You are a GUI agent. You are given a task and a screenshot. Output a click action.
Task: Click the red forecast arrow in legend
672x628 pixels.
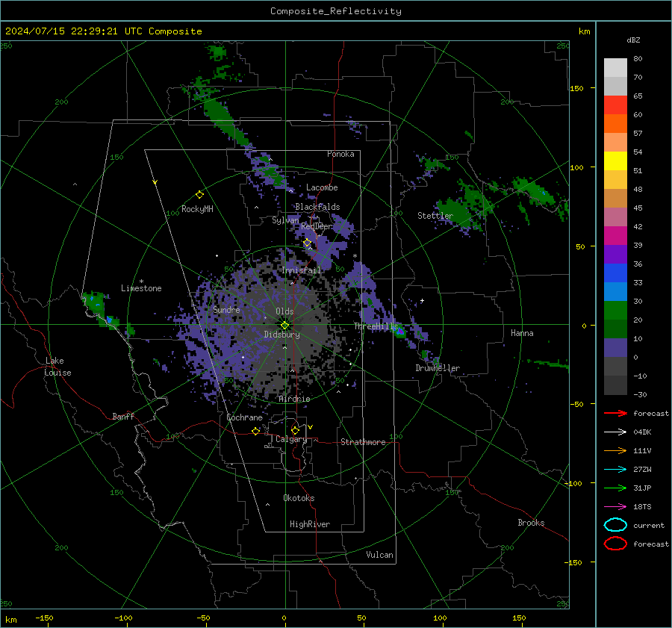click(x=615, y=413)
